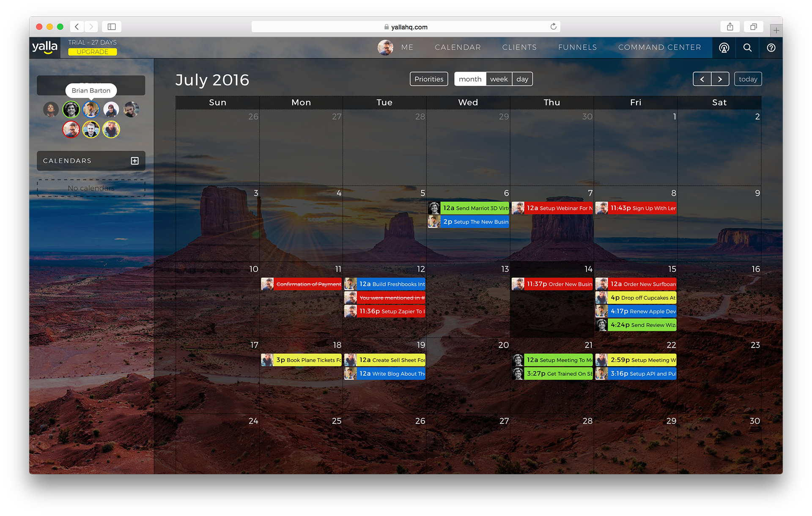812x516 pixels.
Task: Click the COMMAND CENTER navigation tab
Action: click(659, 47)
